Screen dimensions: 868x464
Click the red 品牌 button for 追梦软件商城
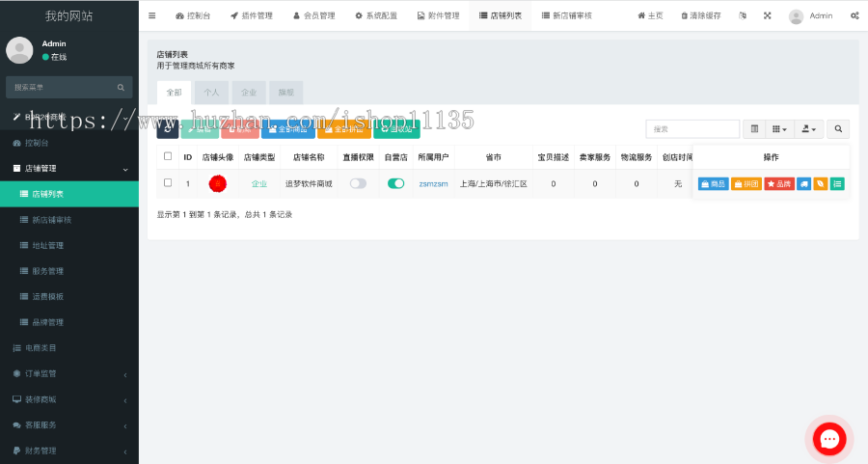779,184
